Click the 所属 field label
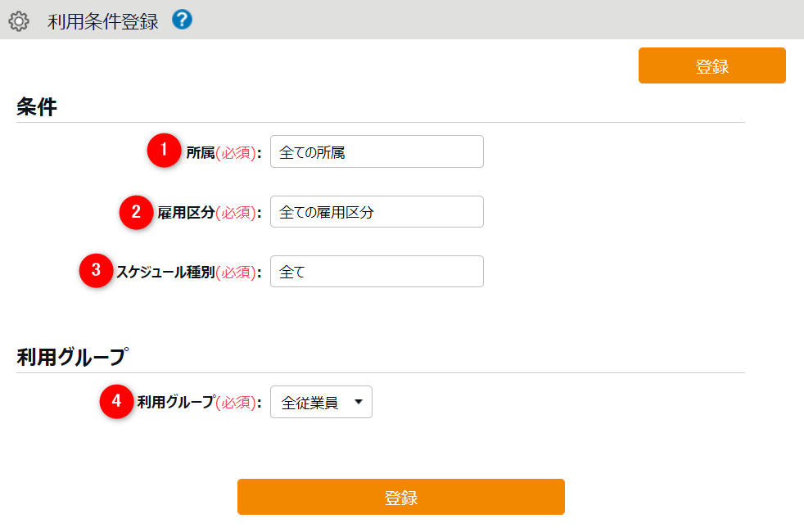The width and height of the screenshot is (804, 532). point(201,153)
